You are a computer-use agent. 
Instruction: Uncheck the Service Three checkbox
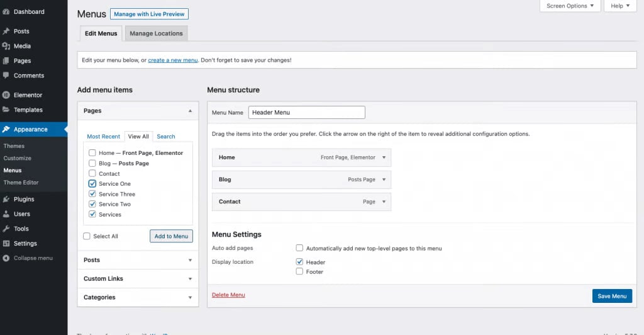tap(92, 194)
